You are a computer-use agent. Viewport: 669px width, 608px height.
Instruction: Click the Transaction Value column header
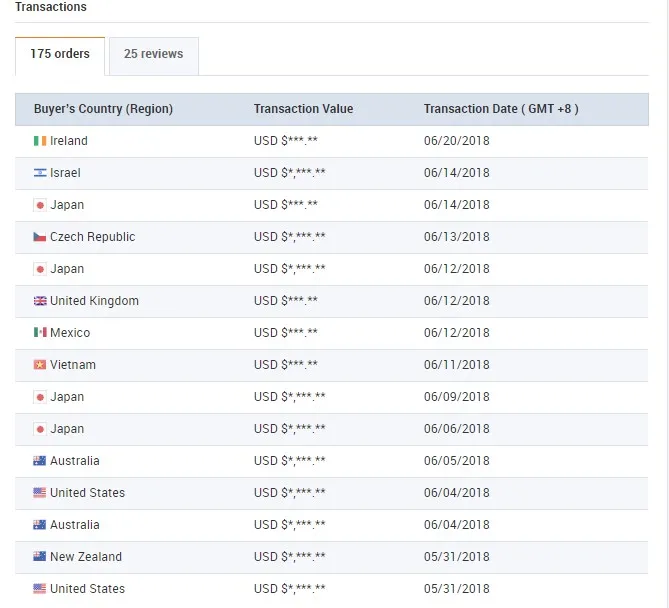pyautogui.click(x=303, y=109)
